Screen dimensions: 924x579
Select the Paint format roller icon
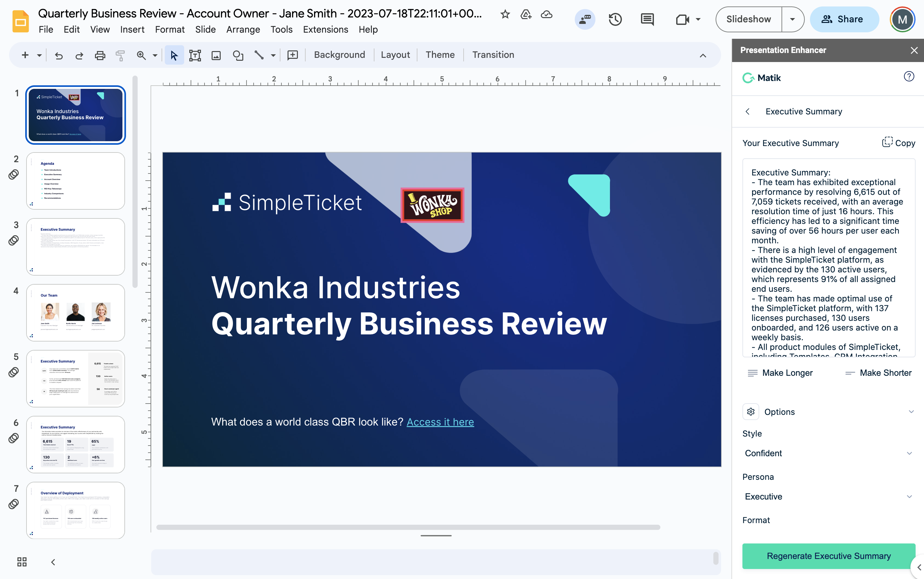tap(120, 56)
